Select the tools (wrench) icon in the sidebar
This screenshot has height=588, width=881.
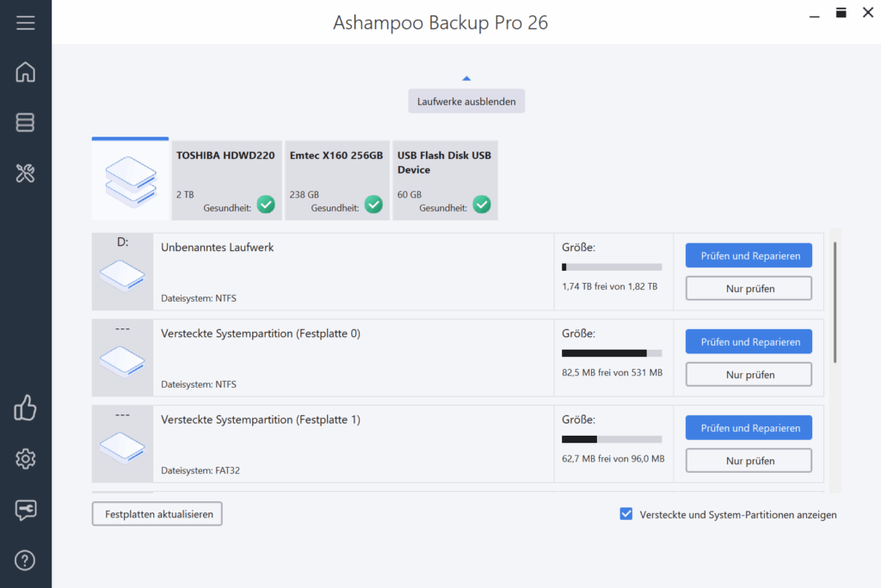pyautogui.click(x=26, y=173)
